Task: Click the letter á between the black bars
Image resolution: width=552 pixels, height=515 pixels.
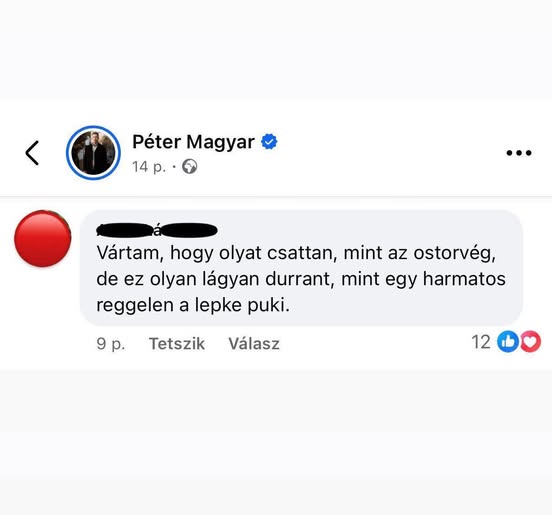Action: [x=157, y=231]
